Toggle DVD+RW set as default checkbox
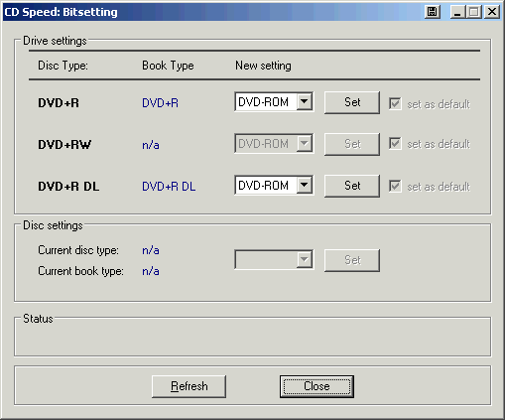 click(x=395, y=144)
